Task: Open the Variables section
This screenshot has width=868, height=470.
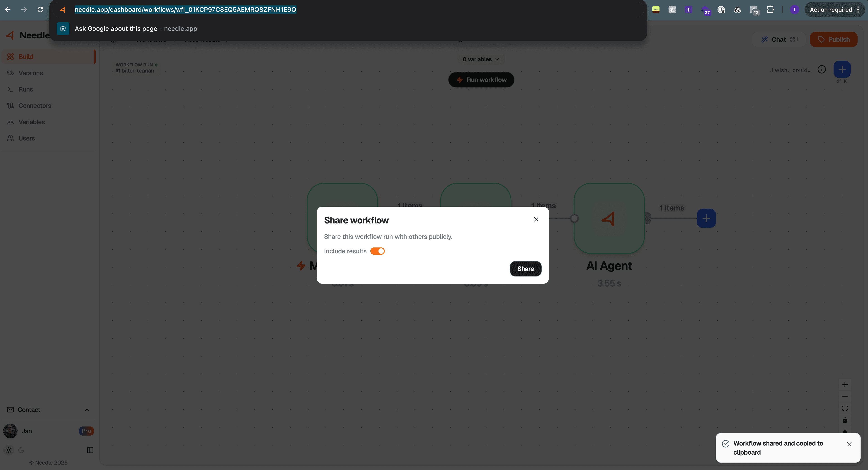Action: [31, 122]
